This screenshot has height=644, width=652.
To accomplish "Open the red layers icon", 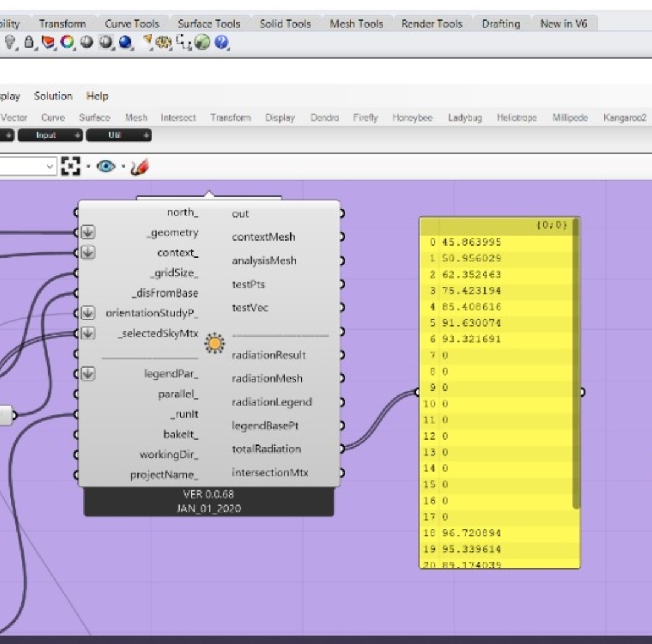I will 48,42.
